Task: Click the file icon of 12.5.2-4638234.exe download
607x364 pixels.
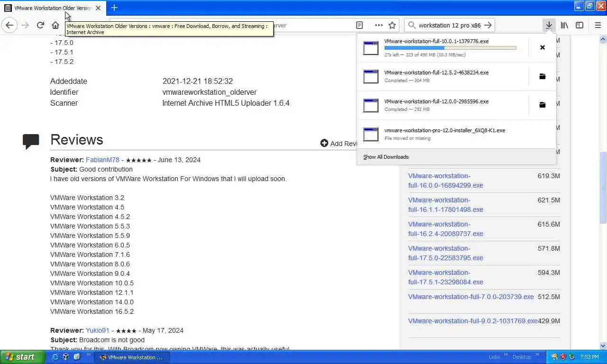Action: tap(371, 76)
